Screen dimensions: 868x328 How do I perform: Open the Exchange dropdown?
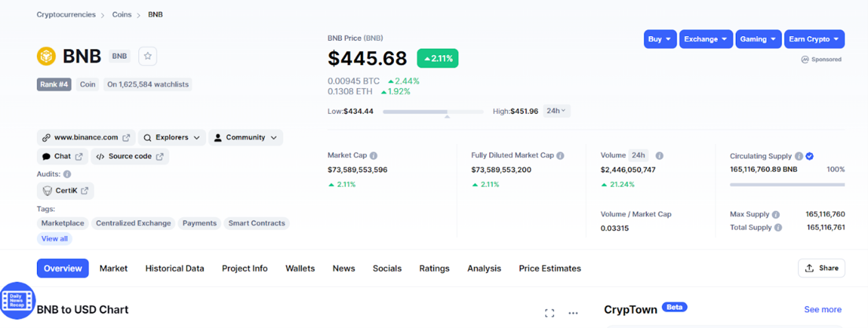706,39
